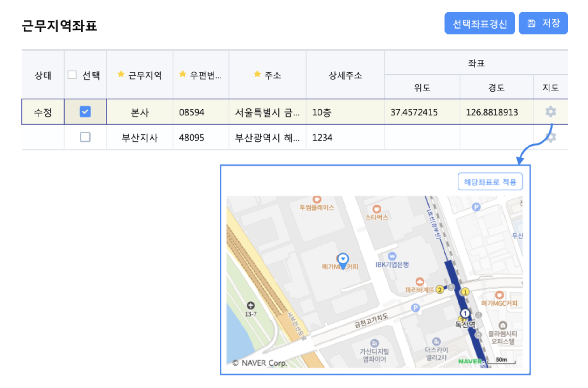Open map settings gear for 부산지사 row
Screen dimensions: 588x388
pos(551,137)
